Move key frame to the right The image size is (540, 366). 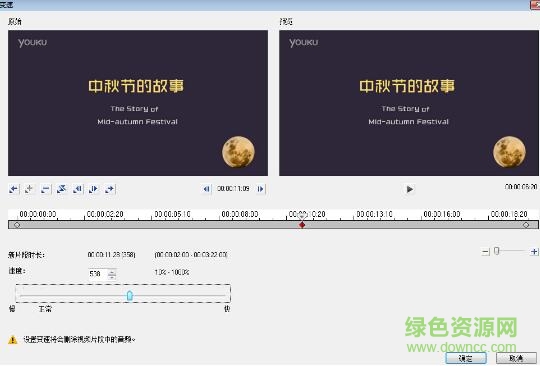(94, 189)
